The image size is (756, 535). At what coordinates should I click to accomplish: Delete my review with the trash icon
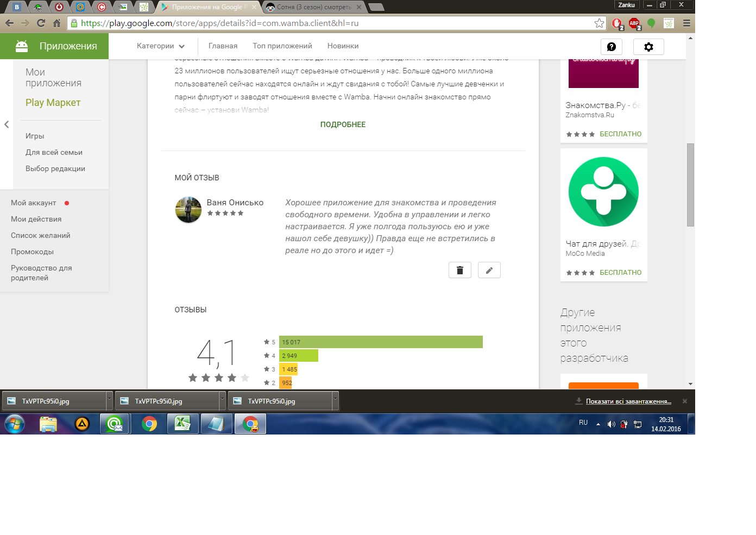(x=460, y=270)
